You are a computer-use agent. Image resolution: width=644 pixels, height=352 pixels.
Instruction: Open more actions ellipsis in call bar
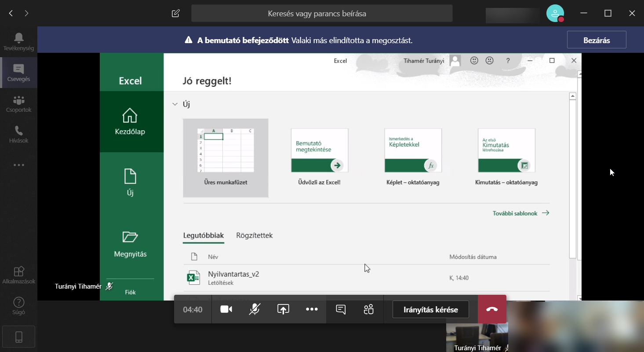click(312, 309)
